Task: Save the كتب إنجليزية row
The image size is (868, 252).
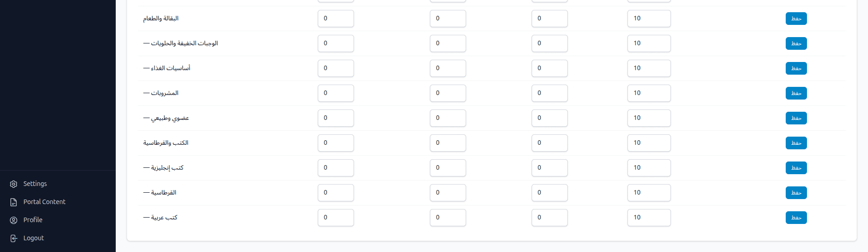Action: pyautogui.click(x=796, y=168)
